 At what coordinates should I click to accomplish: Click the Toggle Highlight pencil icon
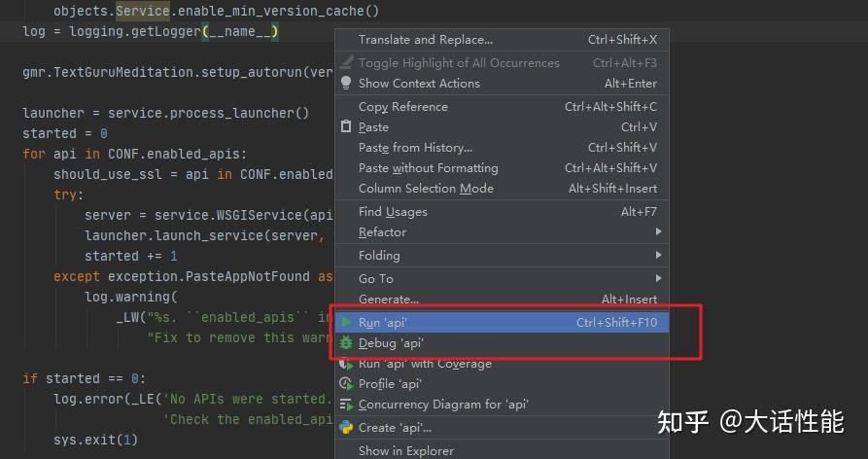tap(346, 62)
